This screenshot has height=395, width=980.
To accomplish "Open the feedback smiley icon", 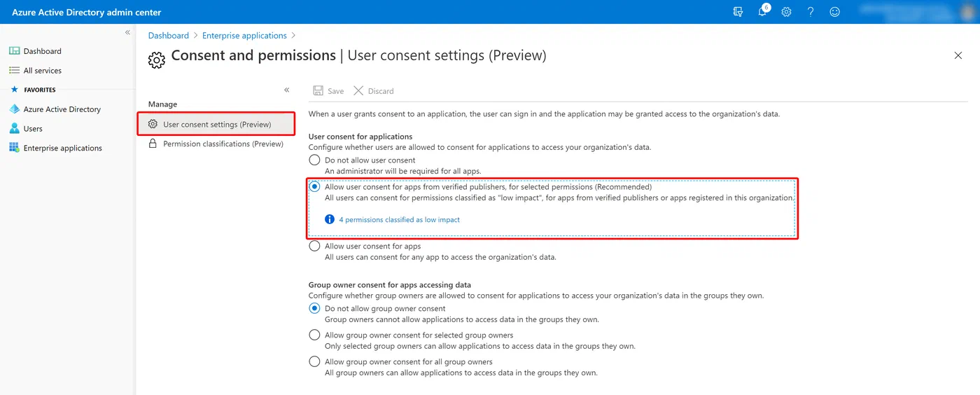I will [834, 12].
